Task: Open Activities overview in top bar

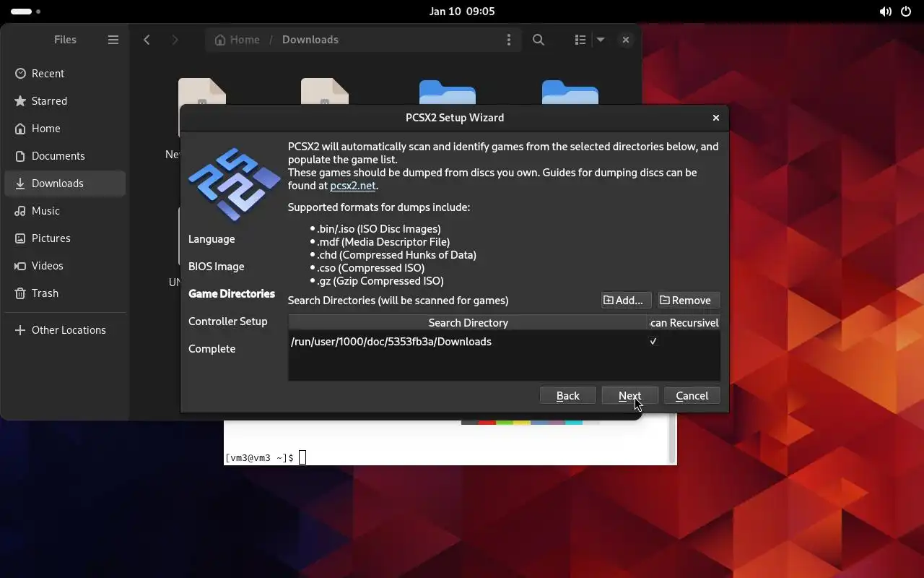Action: click(x=26, y=12)
